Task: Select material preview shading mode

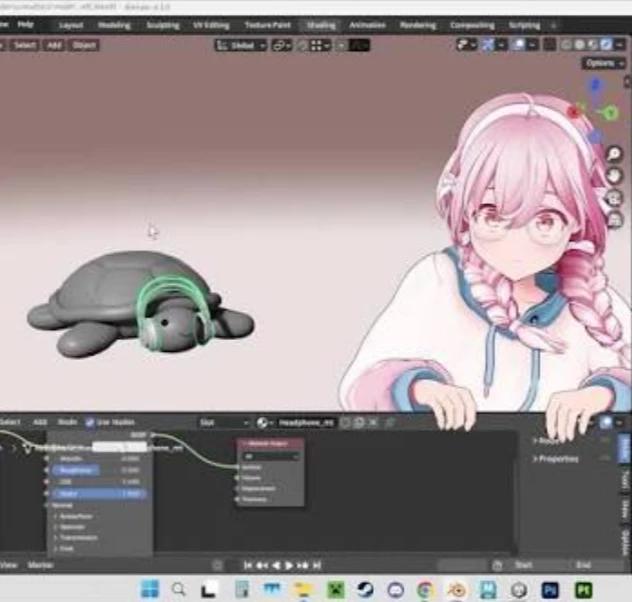Action: pos(593,44)
